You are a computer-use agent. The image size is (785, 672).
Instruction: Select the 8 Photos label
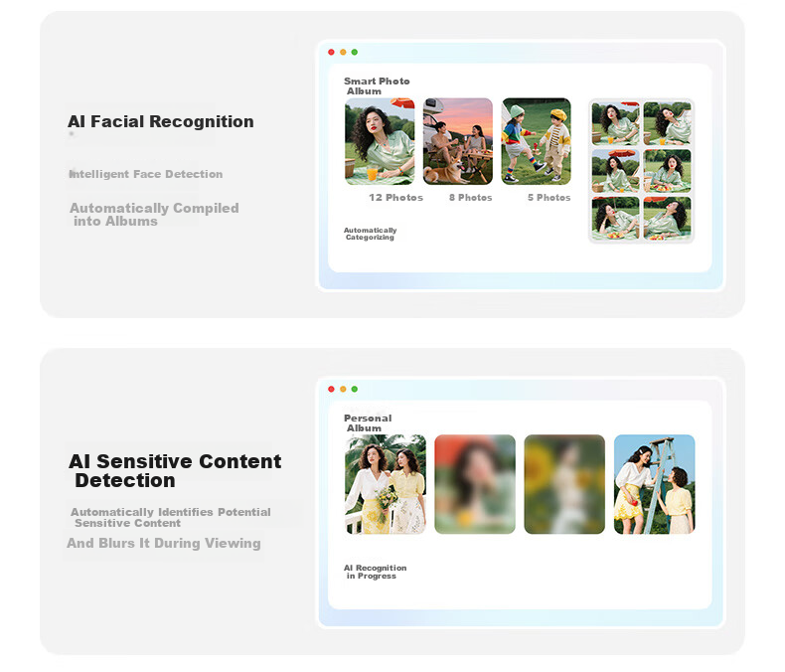point(471,198)
